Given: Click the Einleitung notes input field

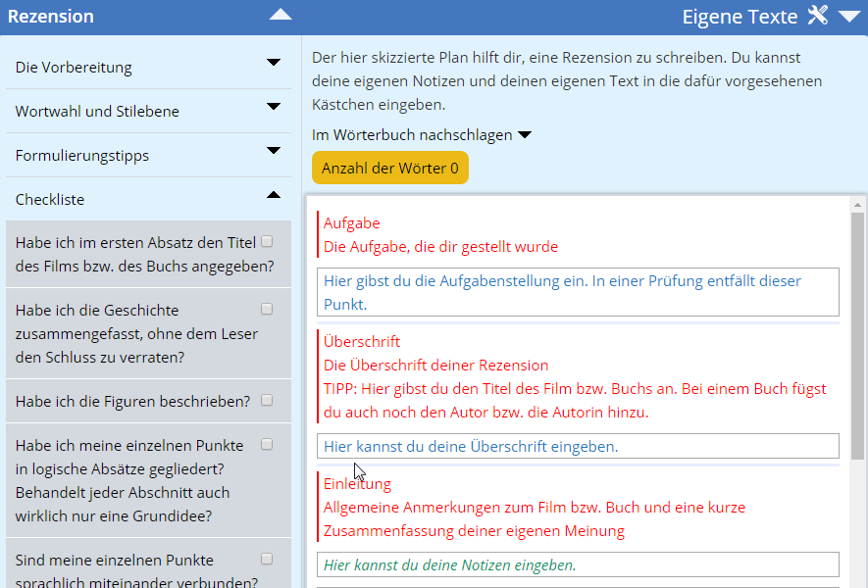Looking at the screenshot, I should (579, 564).
